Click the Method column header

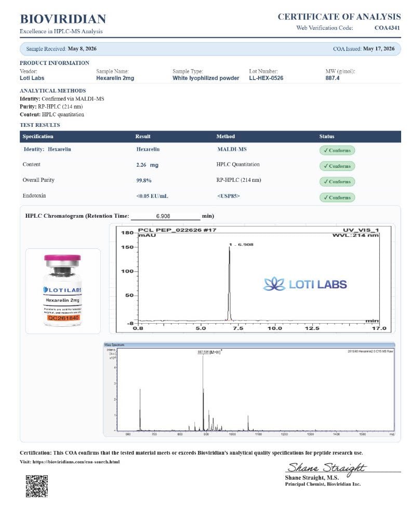(226, 137)
